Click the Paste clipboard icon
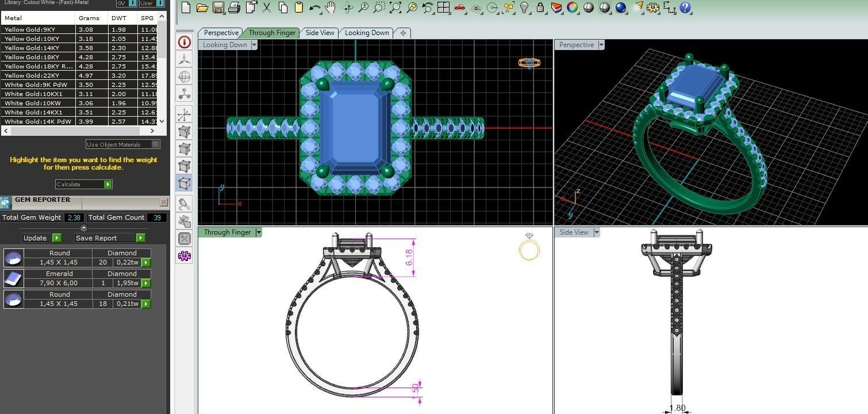The height and width of the screenshot is (414, 868). click(298, 7)
